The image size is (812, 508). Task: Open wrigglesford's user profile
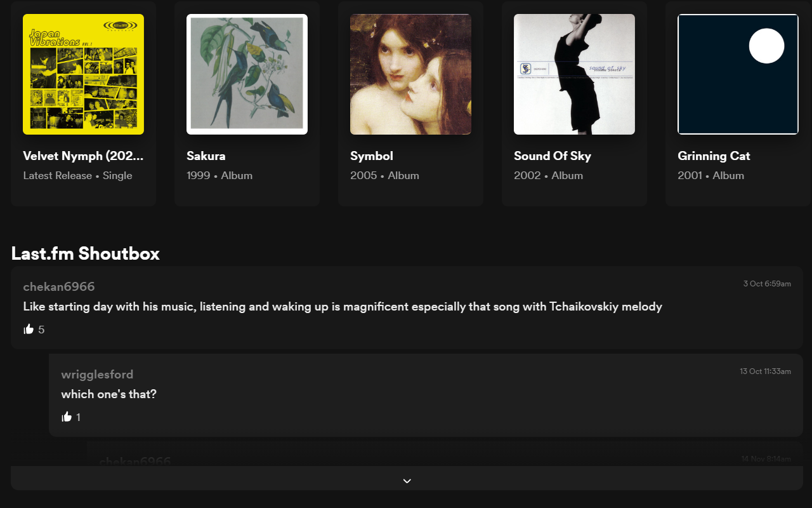[x=97, y=375]
